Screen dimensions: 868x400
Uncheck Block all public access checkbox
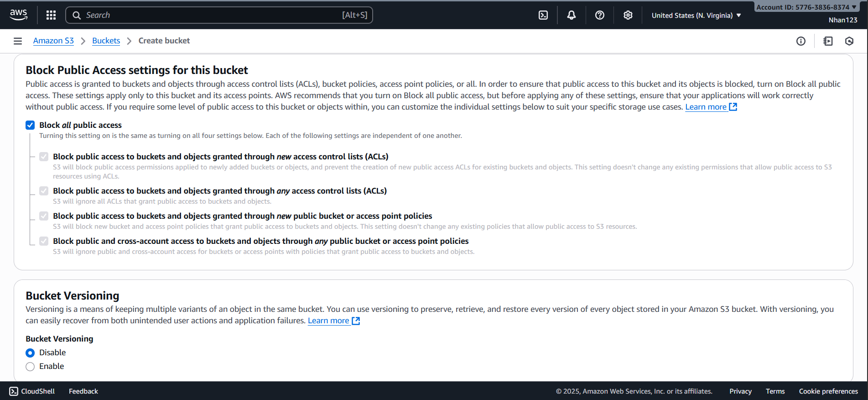pos(30,125)
